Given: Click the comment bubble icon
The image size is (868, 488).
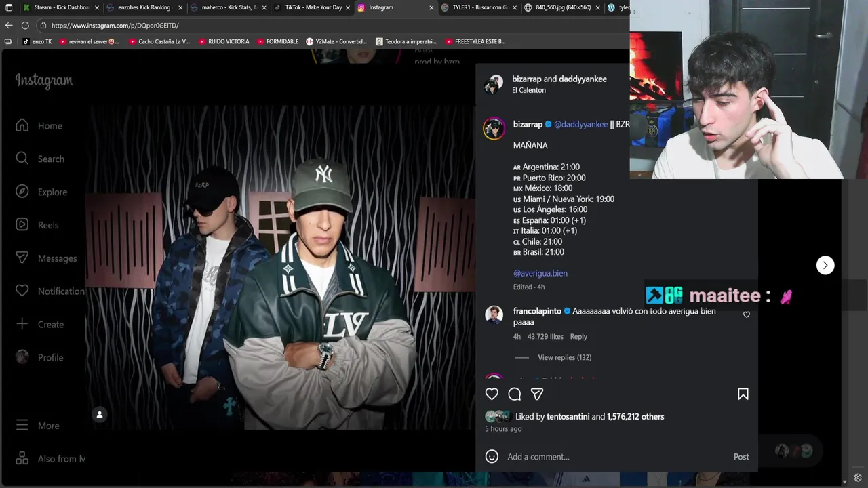Looking at the screenshot, I should pos(515,394).
